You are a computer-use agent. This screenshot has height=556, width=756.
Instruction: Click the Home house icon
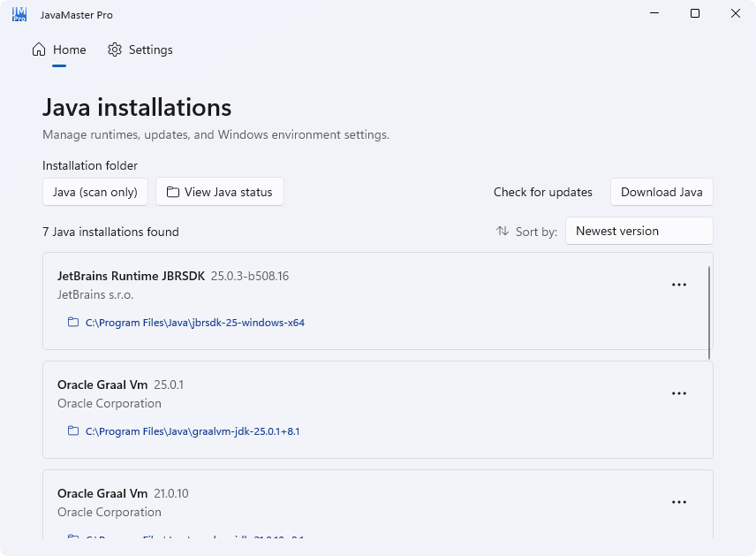[39, 50]
